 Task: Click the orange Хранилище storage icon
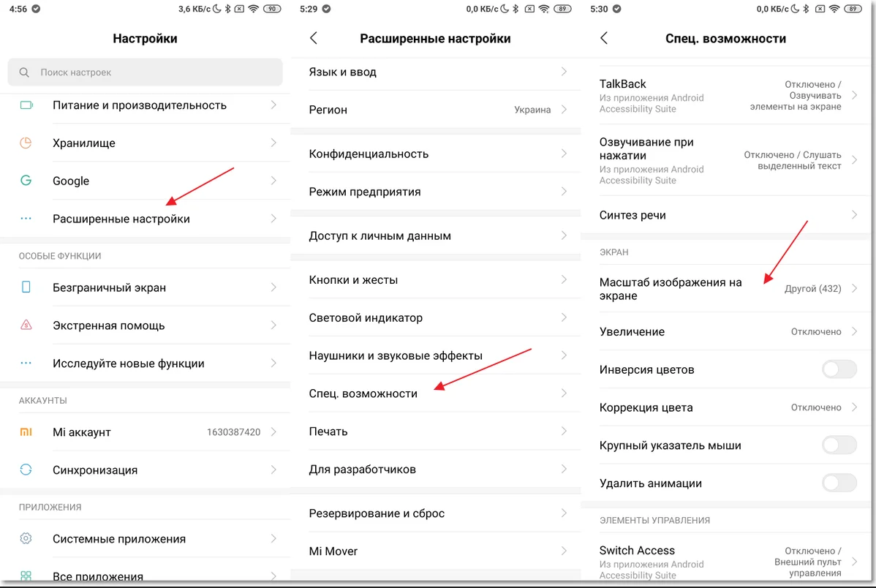pos(26,143)
